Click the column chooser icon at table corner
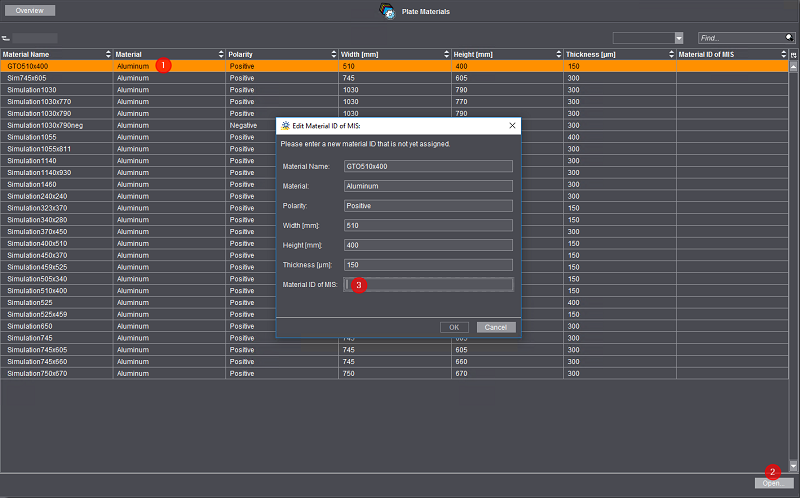 click(x=793, y=53)
